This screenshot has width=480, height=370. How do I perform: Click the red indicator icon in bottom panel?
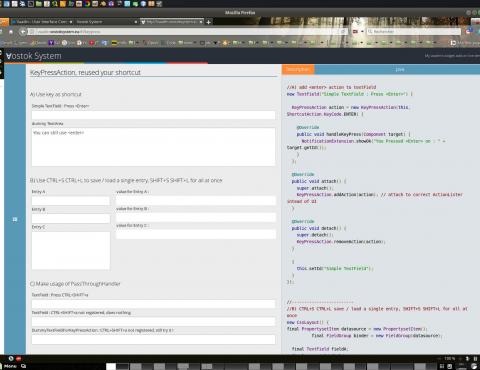point(18,359)
